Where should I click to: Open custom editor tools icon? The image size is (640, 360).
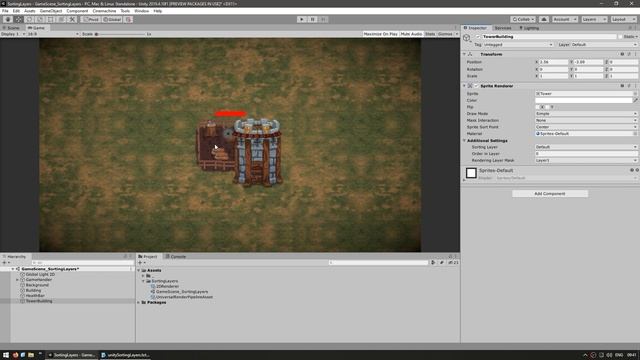[72, 19]
